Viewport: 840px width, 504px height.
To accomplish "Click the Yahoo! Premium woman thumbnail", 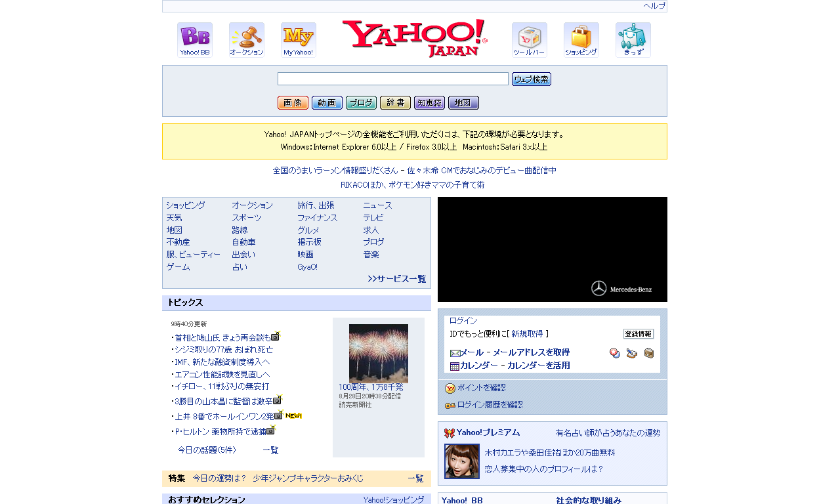I will click(x=462, y=461).
